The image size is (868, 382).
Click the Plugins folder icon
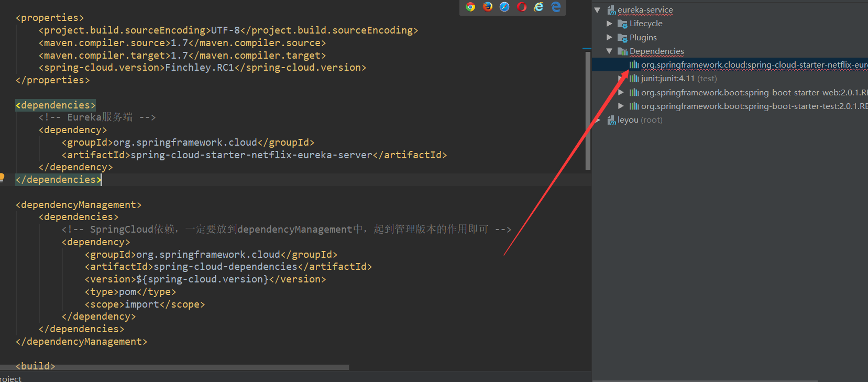[x=622, y=38]
